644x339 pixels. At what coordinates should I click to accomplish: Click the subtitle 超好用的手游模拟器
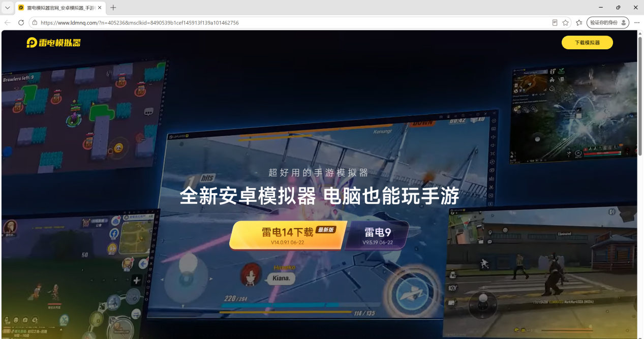coord(319,173)
